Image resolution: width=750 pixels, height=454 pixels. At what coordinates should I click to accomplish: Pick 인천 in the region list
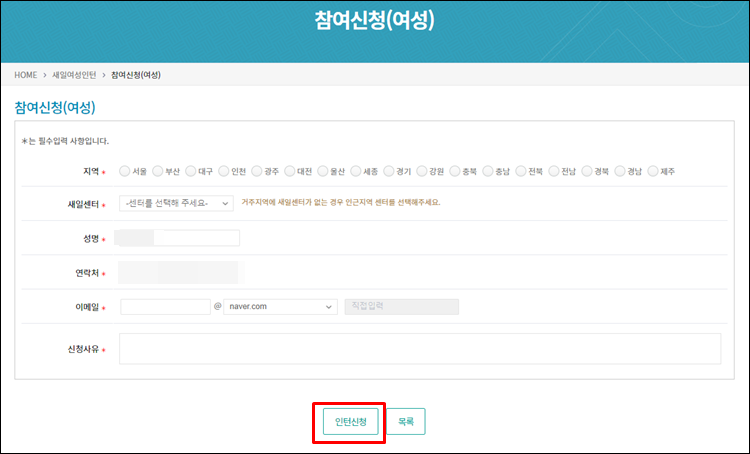(x=224, y=171)
